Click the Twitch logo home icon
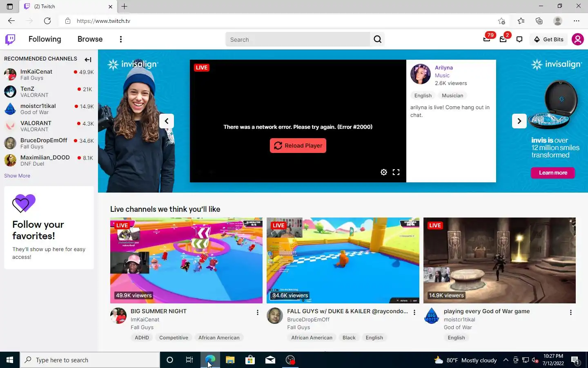 click(x=10, y=39)
